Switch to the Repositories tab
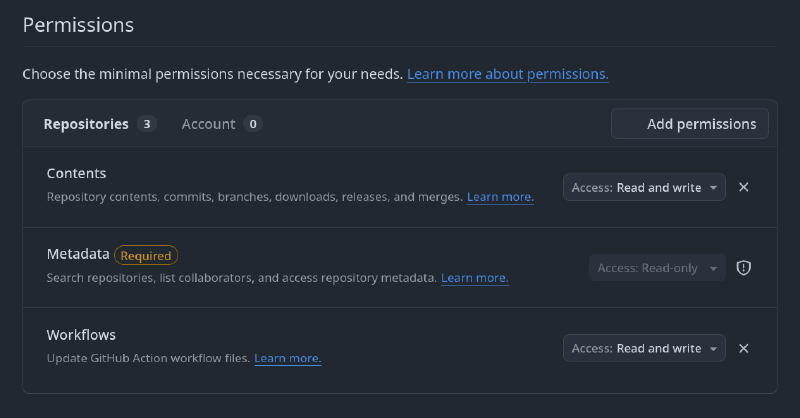The height and width of the screenshot is (418, 800). coord(86,124)
